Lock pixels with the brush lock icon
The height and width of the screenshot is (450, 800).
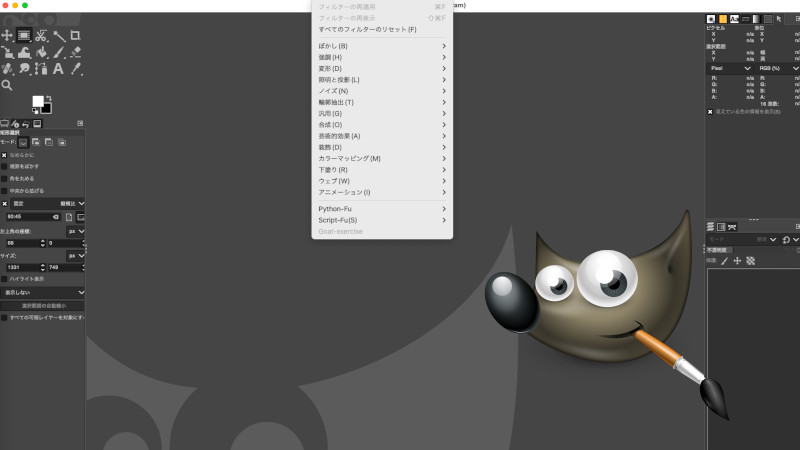tap(724, 261)
